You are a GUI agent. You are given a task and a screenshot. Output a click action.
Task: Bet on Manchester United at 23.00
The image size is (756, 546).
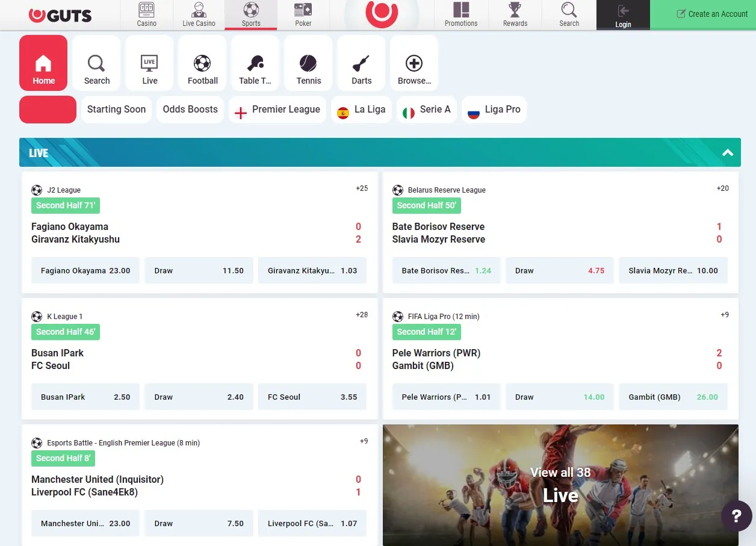(85, 523)
